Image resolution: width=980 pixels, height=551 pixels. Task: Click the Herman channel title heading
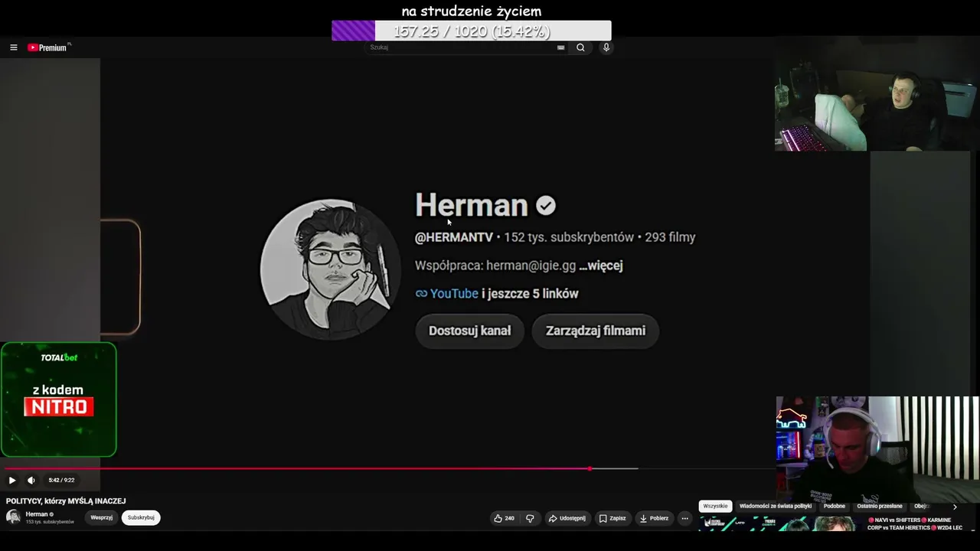point(472,205)
